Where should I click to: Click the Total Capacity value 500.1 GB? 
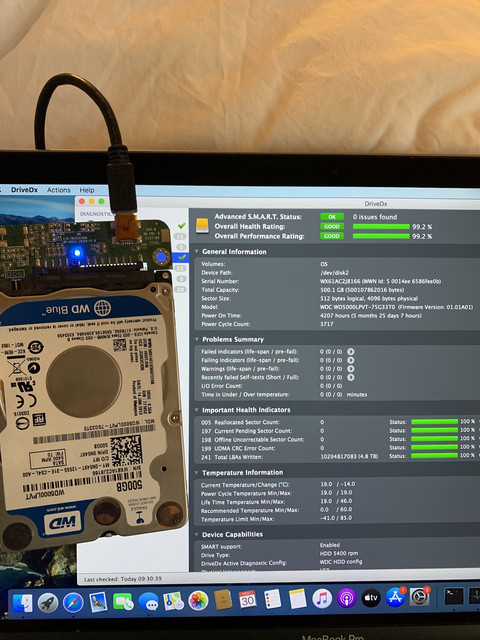(362, 290)
